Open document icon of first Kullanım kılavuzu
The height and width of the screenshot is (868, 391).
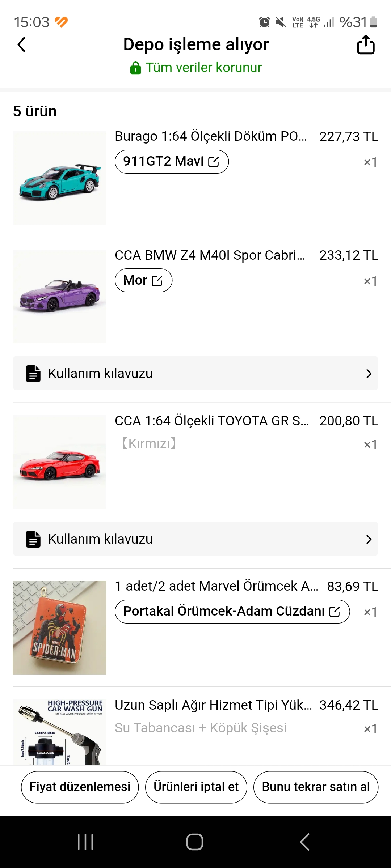[x=33, y=374]
